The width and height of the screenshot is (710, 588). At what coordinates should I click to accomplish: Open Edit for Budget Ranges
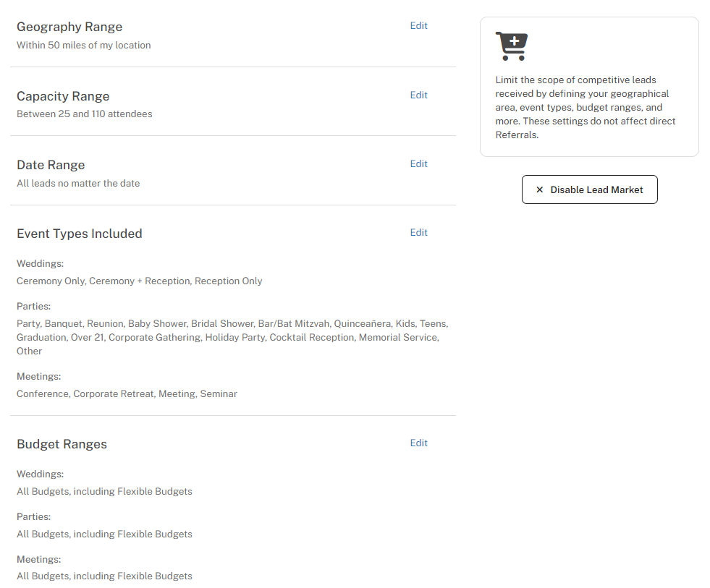(418, 443)
